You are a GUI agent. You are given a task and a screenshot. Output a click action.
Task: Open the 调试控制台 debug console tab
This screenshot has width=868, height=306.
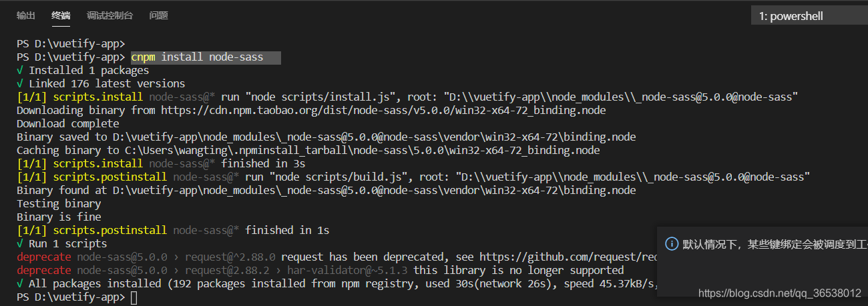tap(110, 15)
